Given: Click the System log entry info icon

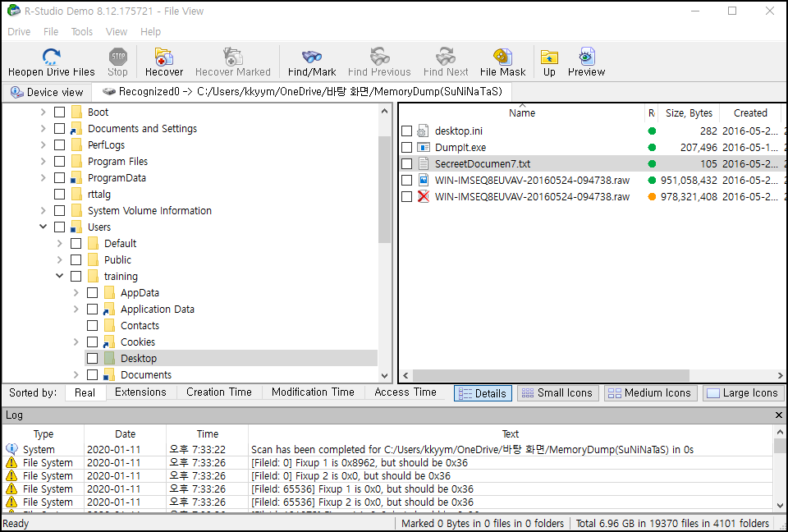Looking at the screenshot, I should pyautogui.click(x=11, y=449).
